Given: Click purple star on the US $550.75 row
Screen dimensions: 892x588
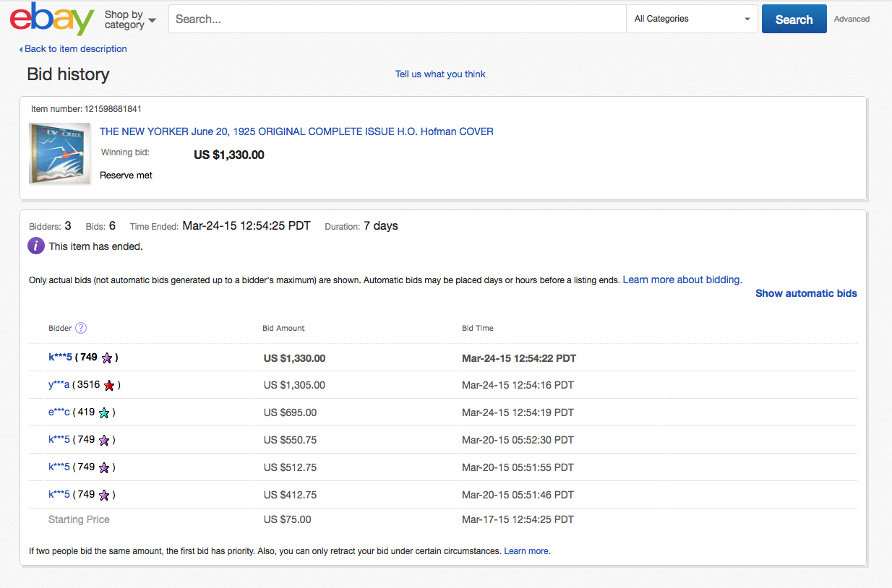Looking at the screenshot, I should click(x=104, y=440).
